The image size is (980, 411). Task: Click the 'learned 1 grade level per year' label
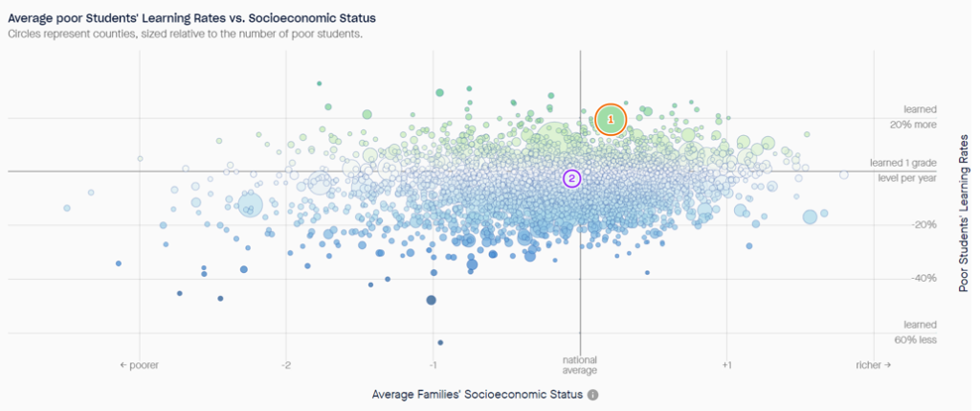(902, 171)
